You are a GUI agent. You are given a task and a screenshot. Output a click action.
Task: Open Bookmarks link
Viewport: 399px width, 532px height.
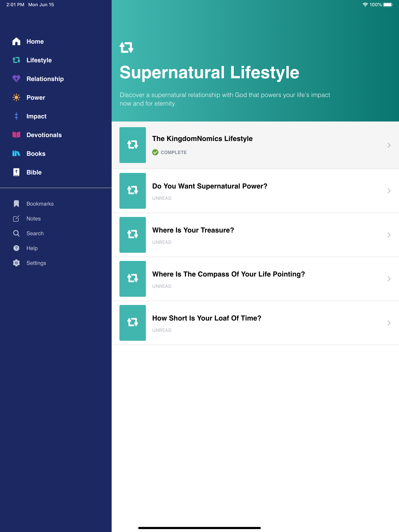[40, 204]
